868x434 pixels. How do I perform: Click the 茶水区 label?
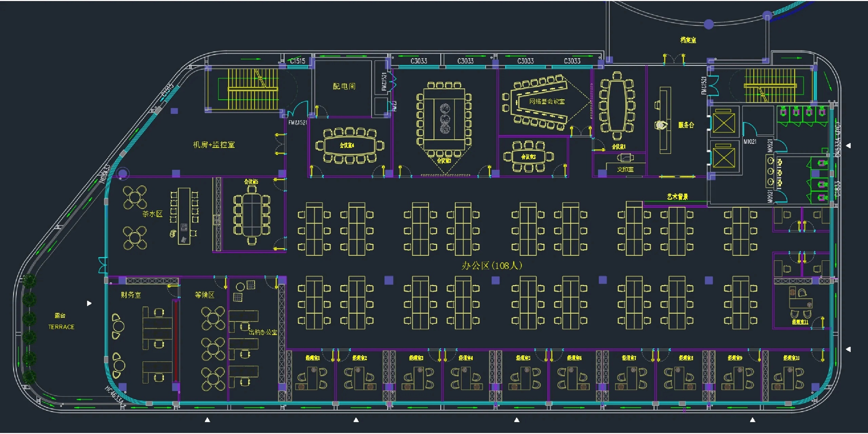(152, 214)
